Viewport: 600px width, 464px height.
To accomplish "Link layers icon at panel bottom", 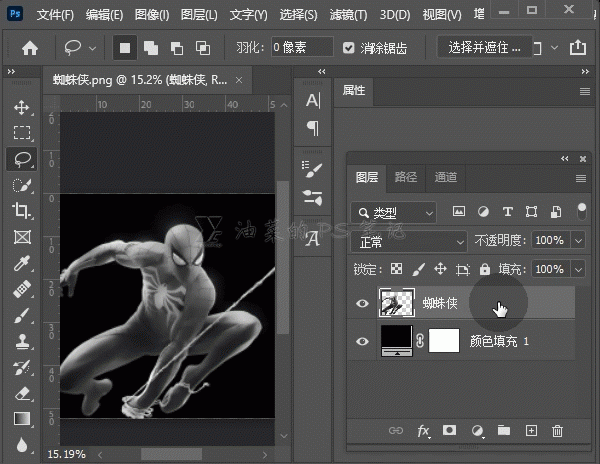I will tap(396, 431).
